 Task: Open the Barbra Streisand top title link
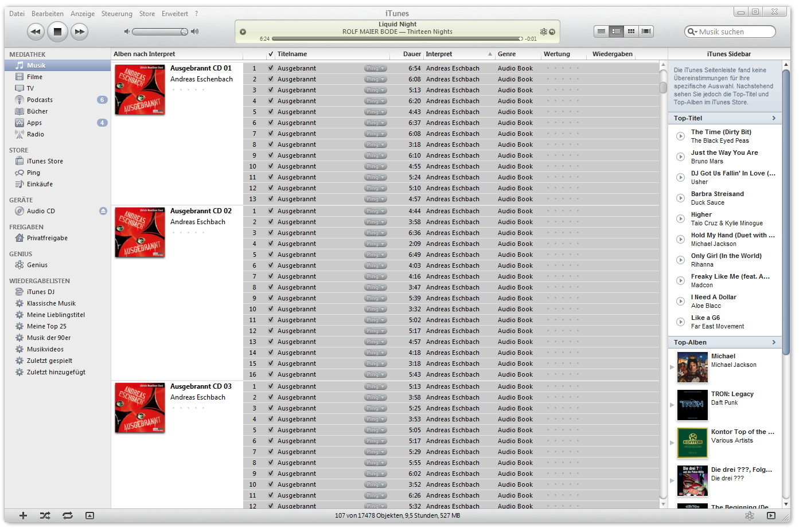[717, 194]
